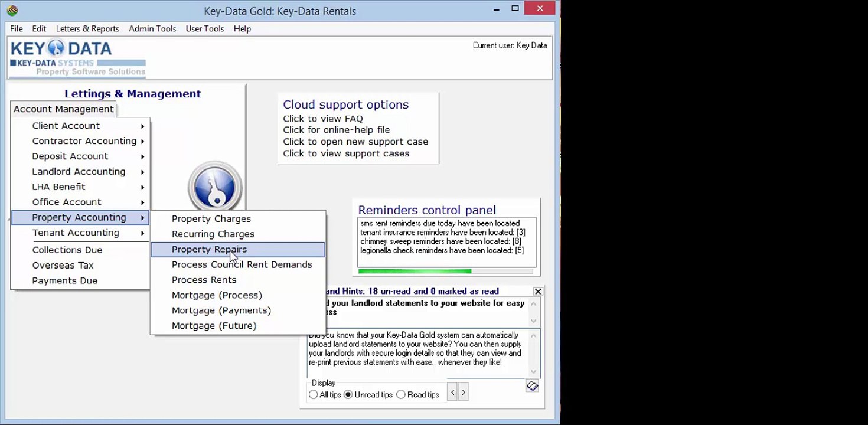
Task: Click the blue key emblem icon
Action: point(215,186)
